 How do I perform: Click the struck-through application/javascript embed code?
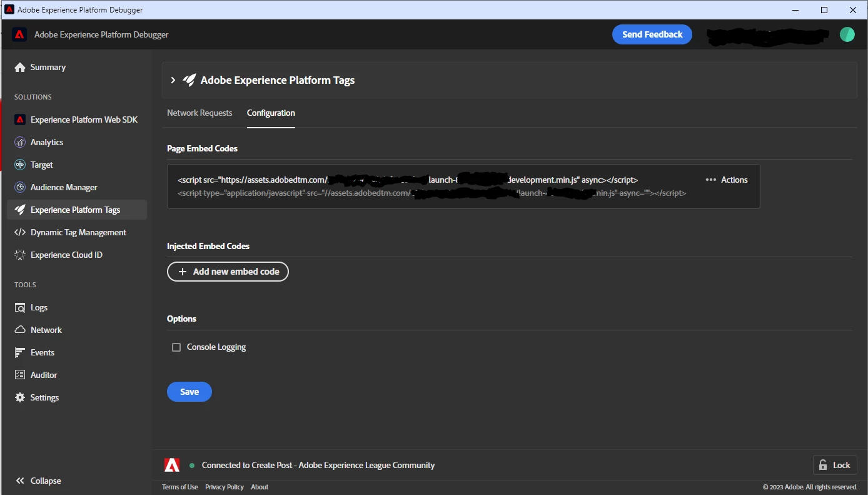[x=431, y=193]
